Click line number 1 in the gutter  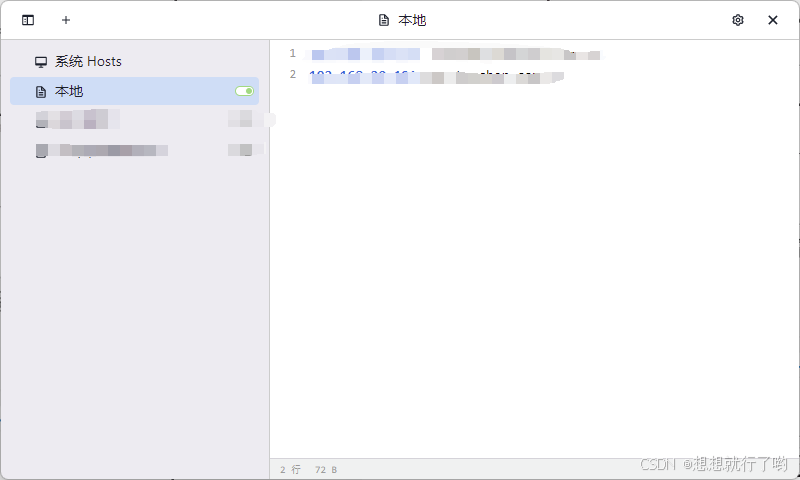(292, 53)
